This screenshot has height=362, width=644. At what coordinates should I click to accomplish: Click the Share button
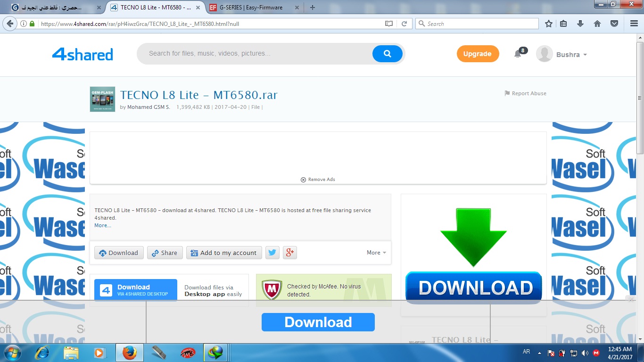(x=165, y=253)
